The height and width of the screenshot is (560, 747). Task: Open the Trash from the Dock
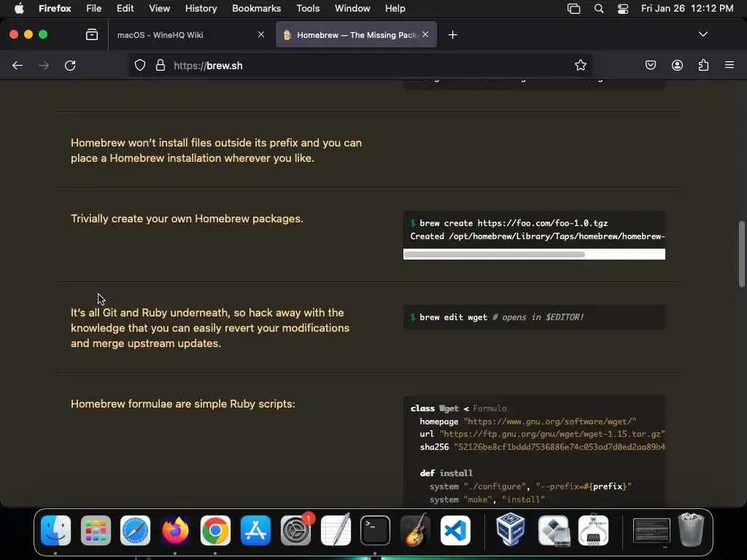[691, 529]
